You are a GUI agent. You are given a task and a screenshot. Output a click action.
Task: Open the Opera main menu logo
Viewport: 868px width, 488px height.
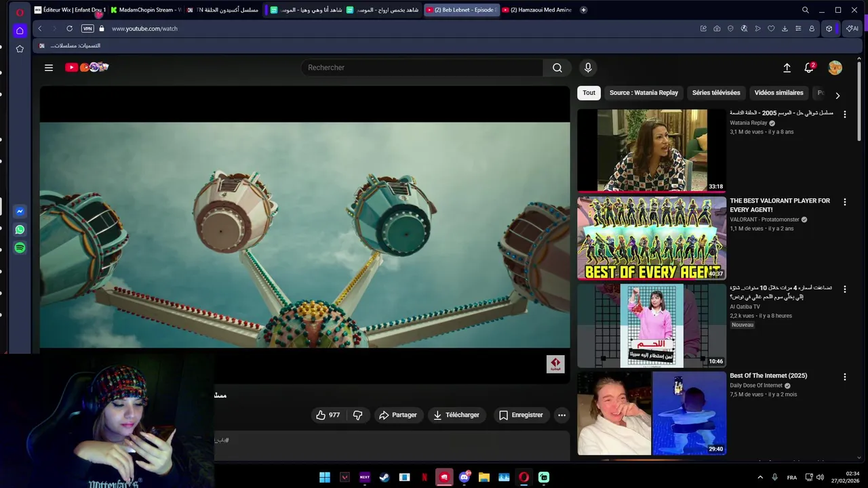coord(20,12)
